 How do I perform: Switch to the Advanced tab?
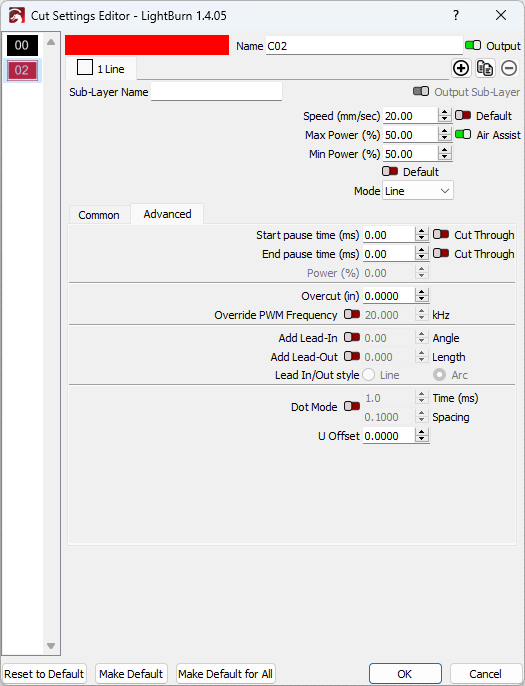pyautogui.click(x=167, y=214)
